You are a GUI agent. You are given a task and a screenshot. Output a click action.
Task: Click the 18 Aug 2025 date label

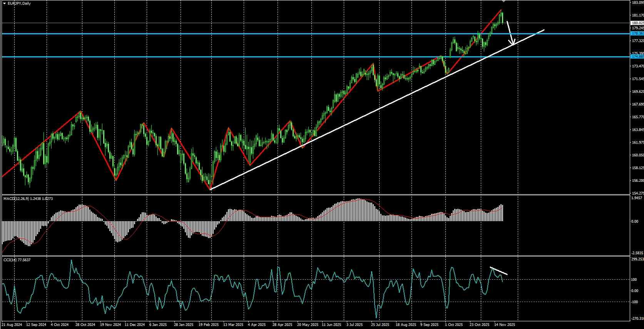(406, 325)
